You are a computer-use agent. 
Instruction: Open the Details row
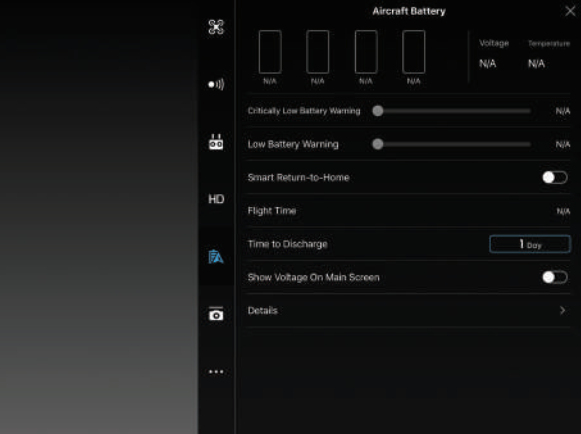[x=408, y=311]
